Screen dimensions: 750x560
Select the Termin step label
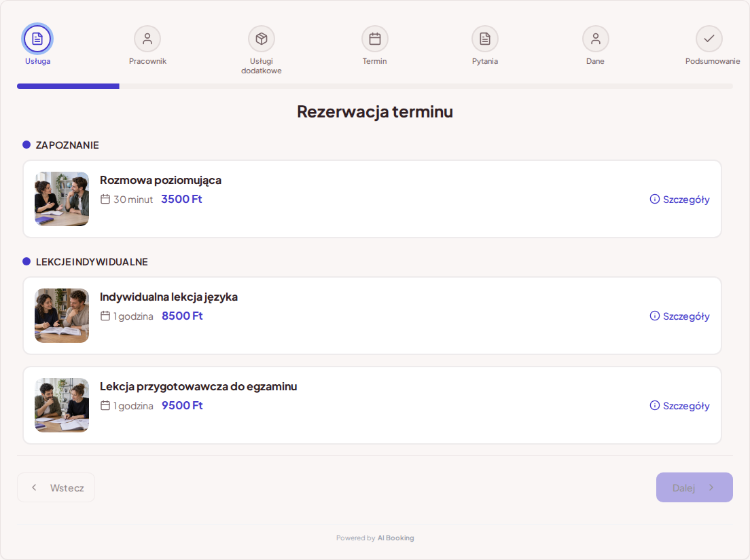pyautogui.click(x=374, y=61)
